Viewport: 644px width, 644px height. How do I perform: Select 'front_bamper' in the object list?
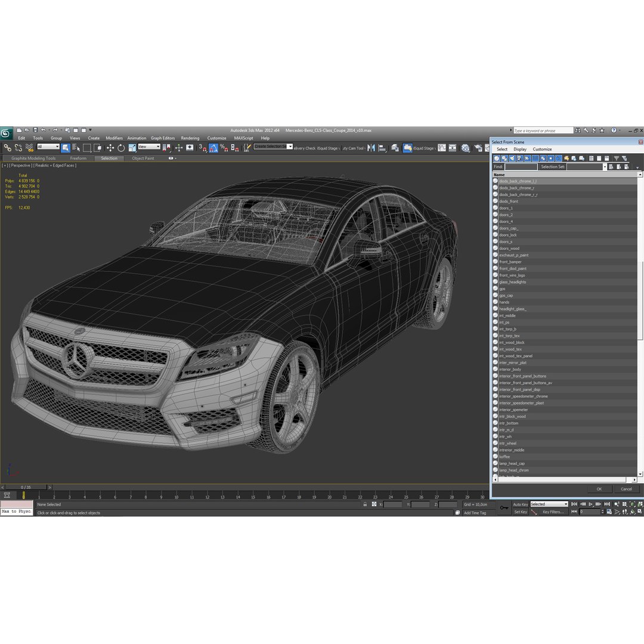click(510, 262)
